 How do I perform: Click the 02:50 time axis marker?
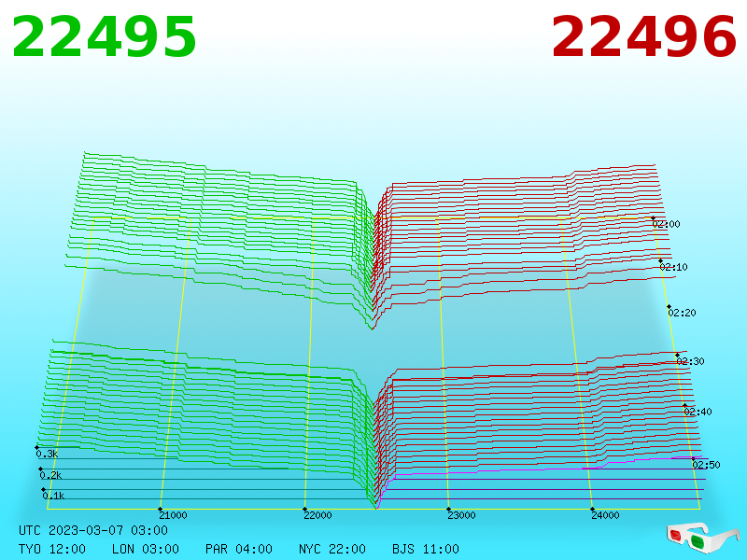coord(707,465)
